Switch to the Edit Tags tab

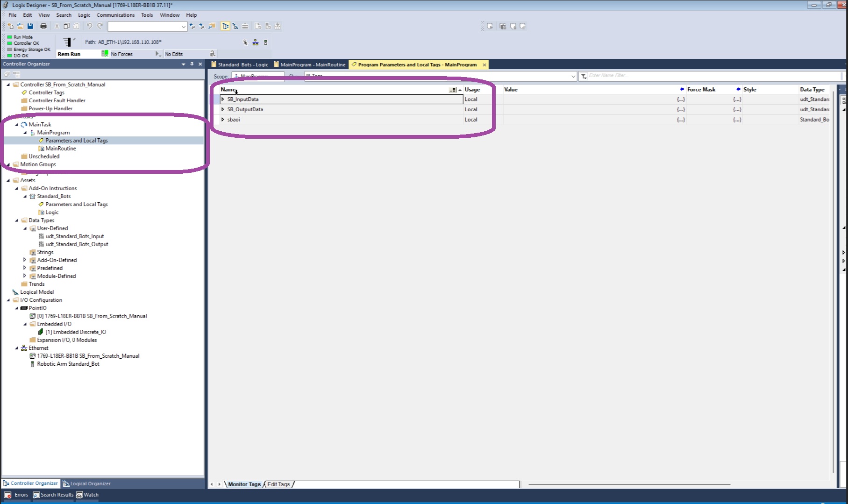(x=278, y=484)
